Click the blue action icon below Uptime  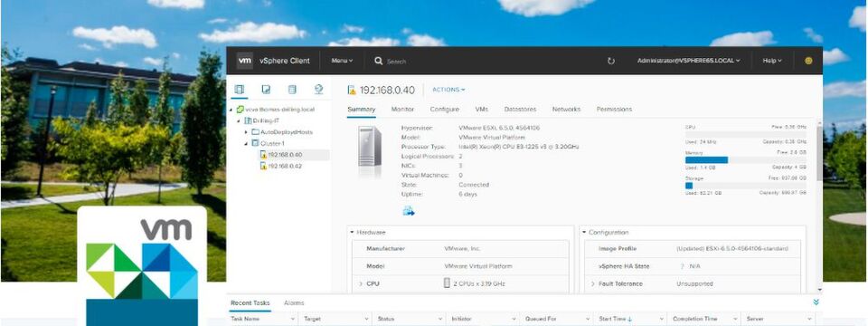pos(409,211)
